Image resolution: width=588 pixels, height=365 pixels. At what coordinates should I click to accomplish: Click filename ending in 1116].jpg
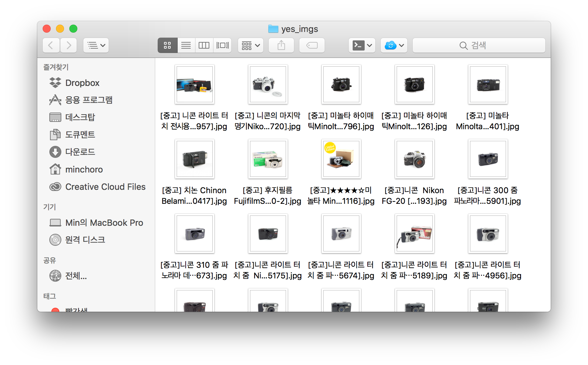341,195
